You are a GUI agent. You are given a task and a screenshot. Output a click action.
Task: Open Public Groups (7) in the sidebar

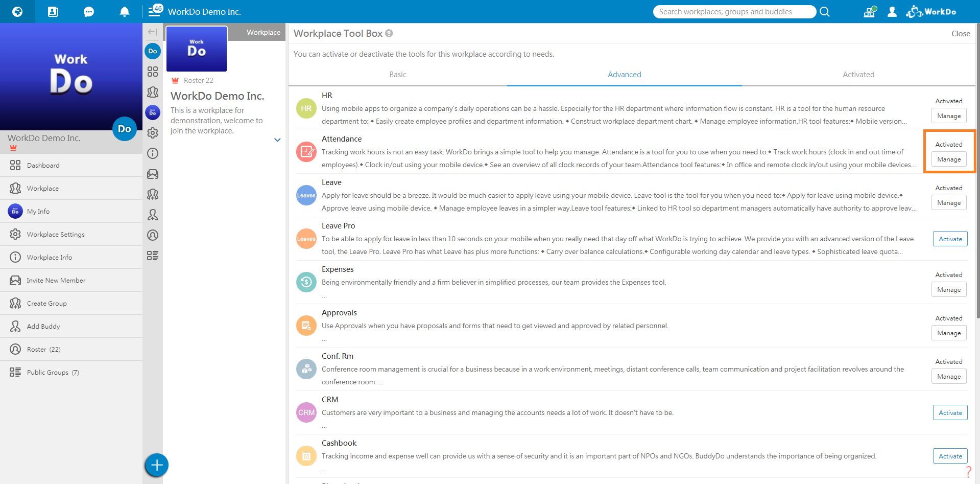[x=71, y=372]
